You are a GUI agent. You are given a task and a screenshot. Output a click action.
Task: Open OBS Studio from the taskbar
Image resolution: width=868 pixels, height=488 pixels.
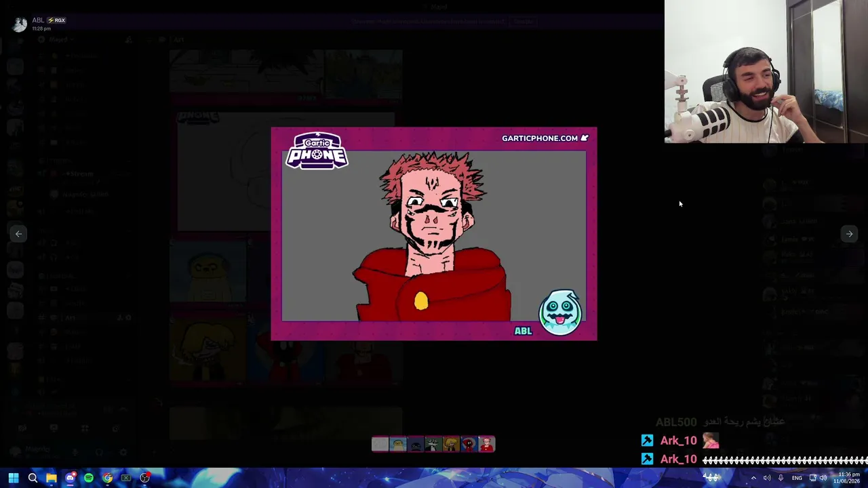click(144, 478)
